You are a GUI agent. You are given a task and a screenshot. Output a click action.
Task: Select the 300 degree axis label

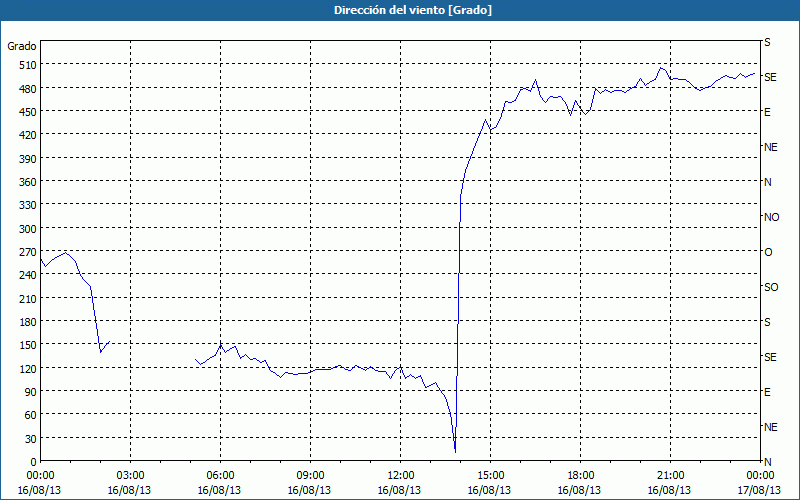point(29,229)
